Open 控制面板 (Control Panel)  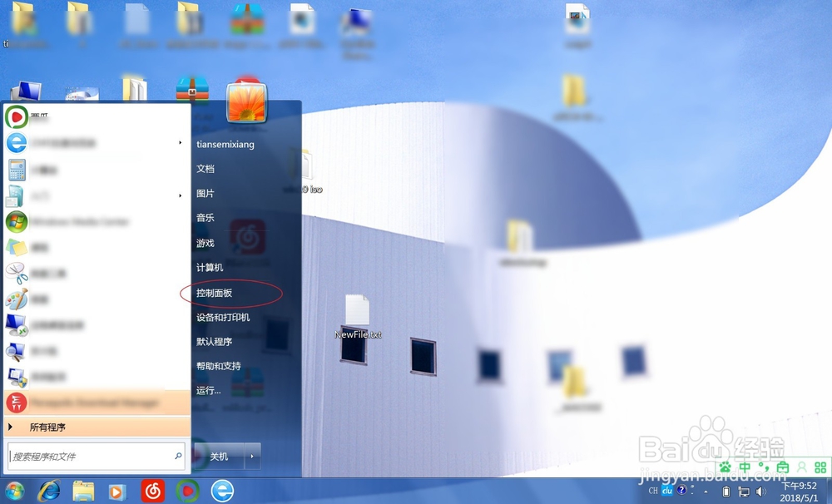(x=215, y=293)
